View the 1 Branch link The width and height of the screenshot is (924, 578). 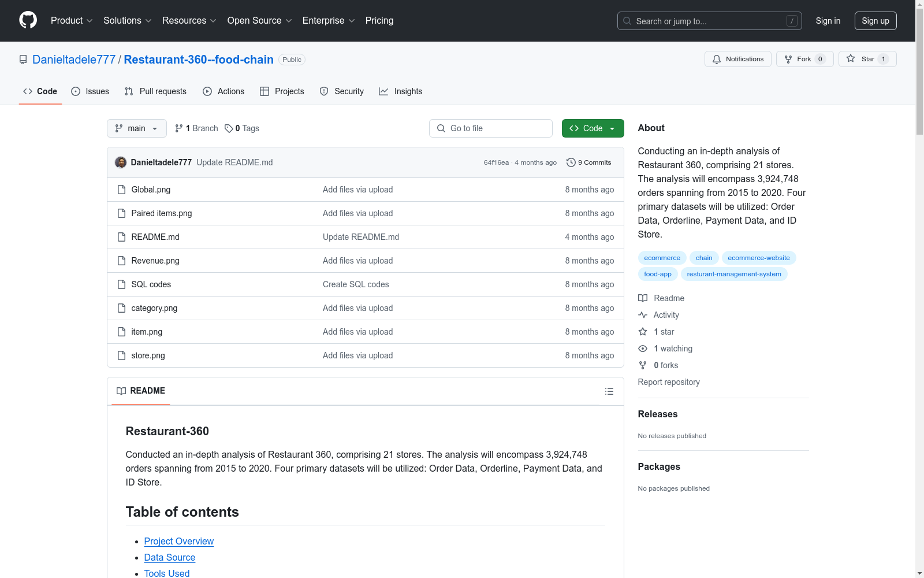196,128
